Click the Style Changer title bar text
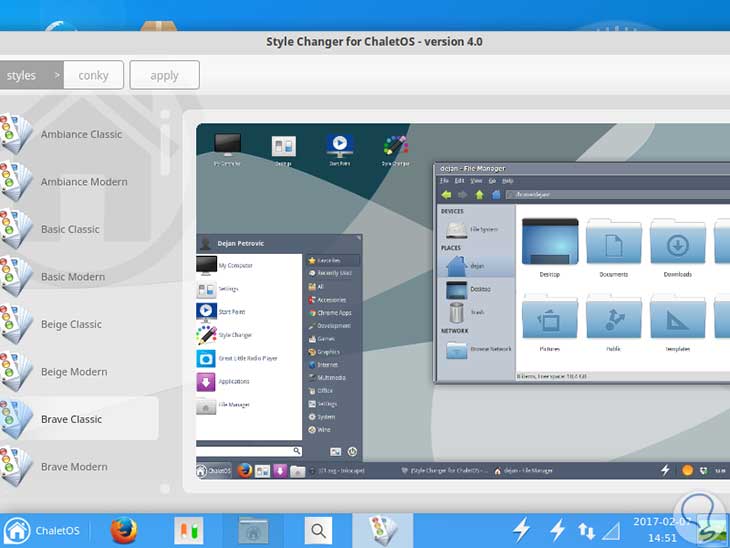The width and height of the screenshot is (730, 548). point(374,41)
